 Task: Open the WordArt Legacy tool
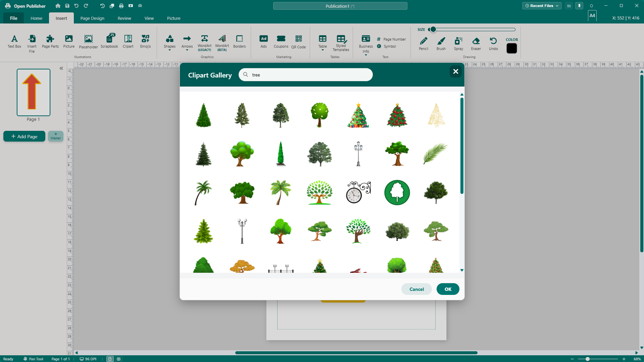point(204,43)
